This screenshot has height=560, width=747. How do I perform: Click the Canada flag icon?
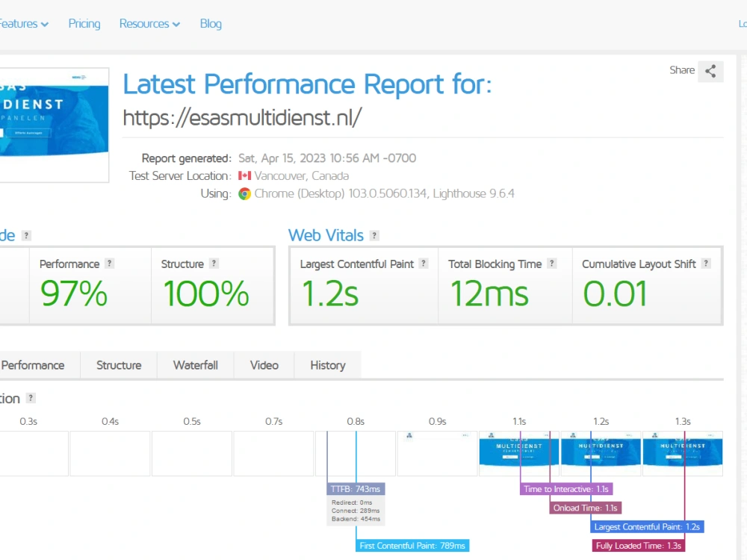click(244, 175)
